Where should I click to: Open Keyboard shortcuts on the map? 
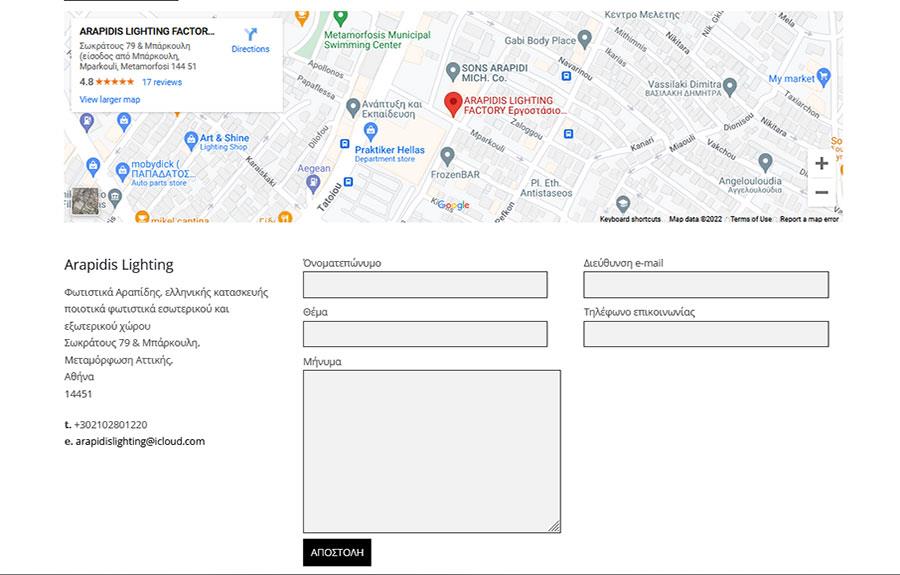tap(630, 219)
